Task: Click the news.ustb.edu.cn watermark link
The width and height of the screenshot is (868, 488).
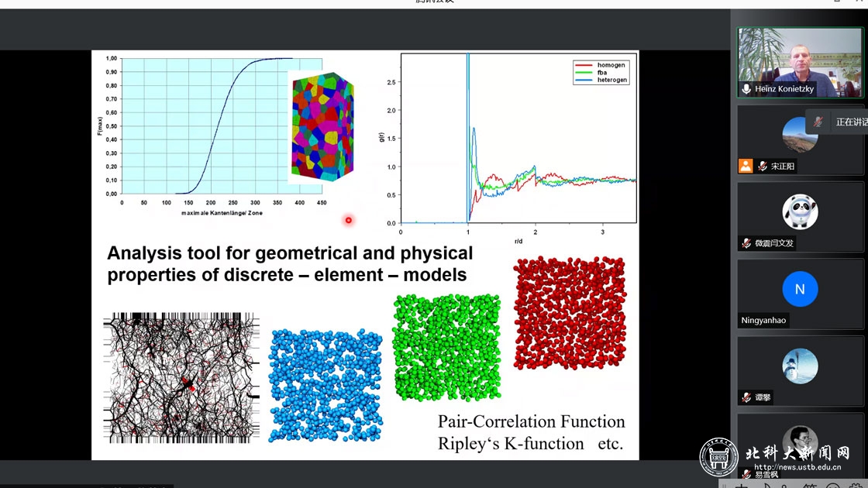Action: pyautogui.click(x=797, y=467)
